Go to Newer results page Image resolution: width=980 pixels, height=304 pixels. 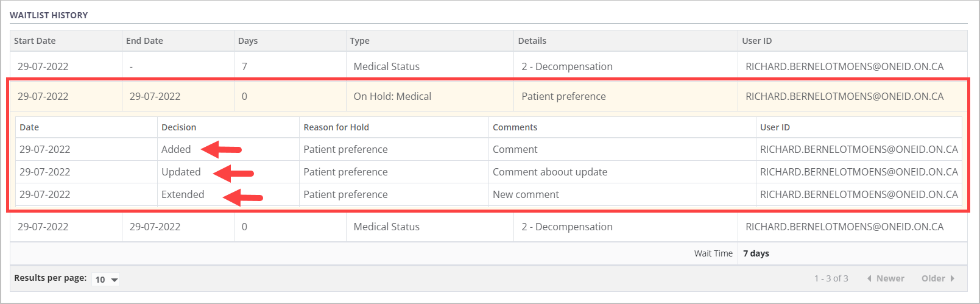pyautogui.click(x=890, y=278)
